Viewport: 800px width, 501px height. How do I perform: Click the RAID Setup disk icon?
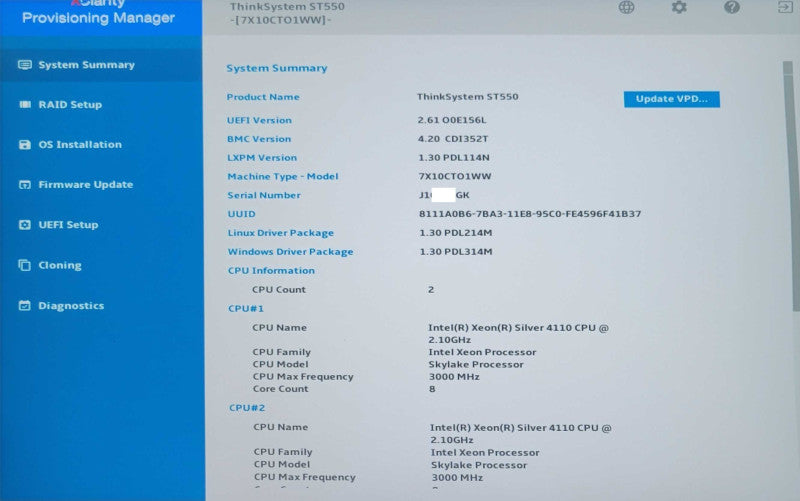(x=24, y=105)
